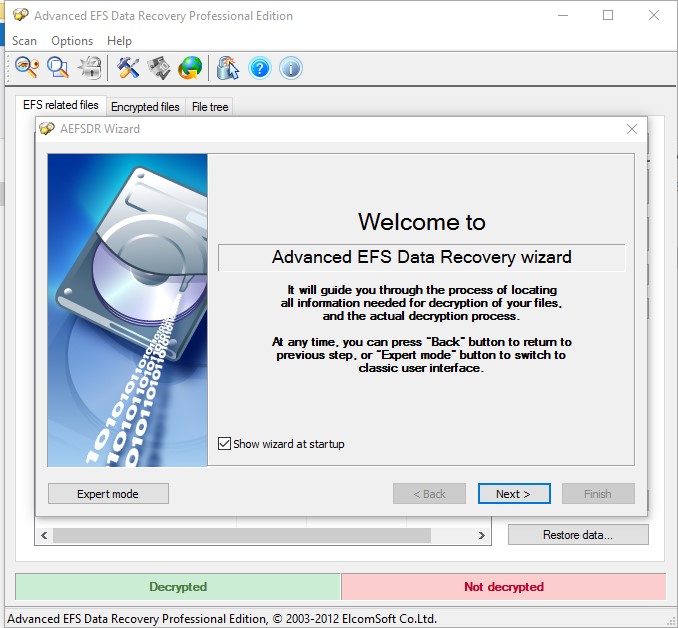This screenshot has height=628, width=678.
Task: Click the horizontal scrollbar thumb
Action: coord(242,535)
